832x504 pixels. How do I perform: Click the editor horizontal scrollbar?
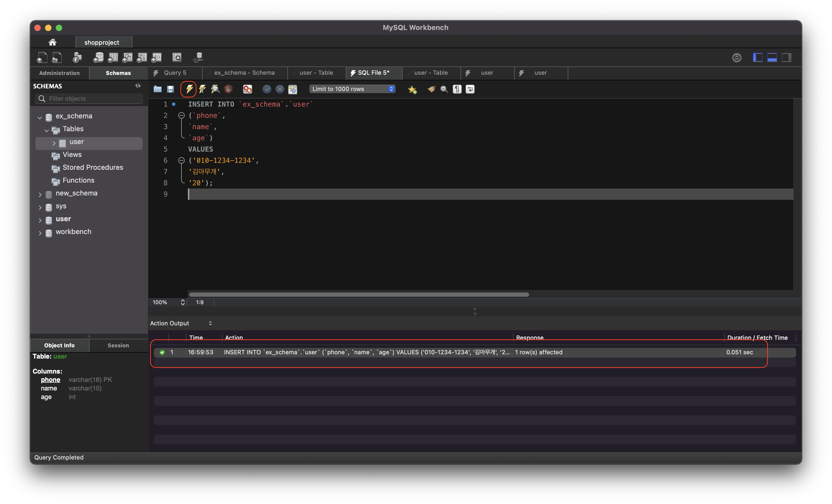pos(359,295)
